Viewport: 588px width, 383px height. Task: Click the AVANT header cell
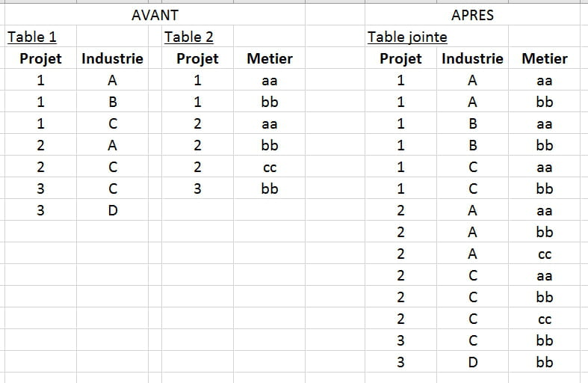click(155, 15)
